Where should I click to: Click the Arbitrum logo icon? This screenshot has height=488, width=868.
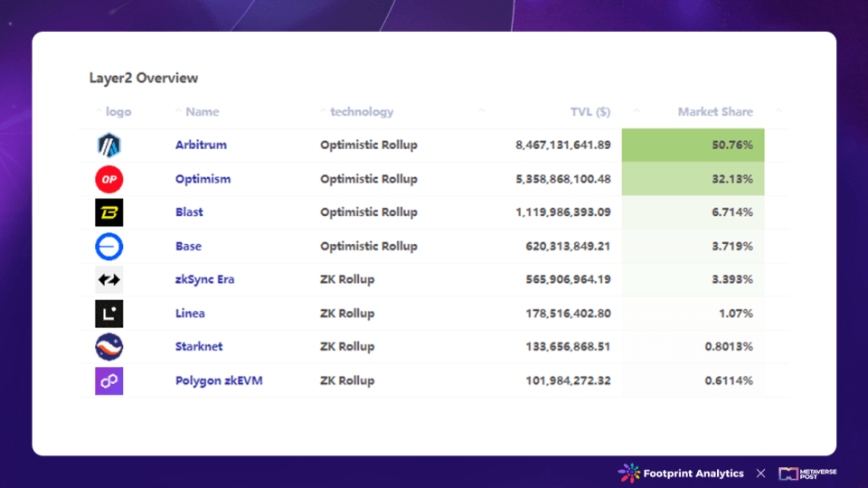point(109,145)
